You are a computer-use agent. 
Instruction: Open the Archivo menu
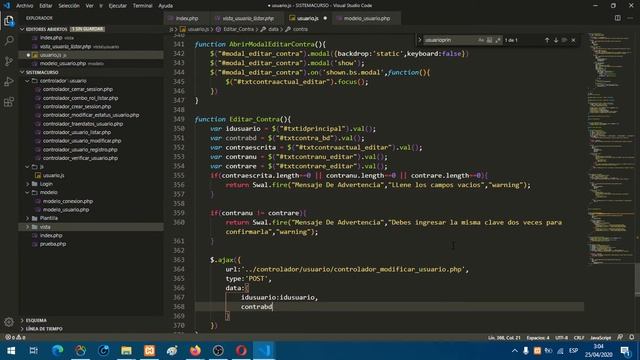(x=24, y=6)
